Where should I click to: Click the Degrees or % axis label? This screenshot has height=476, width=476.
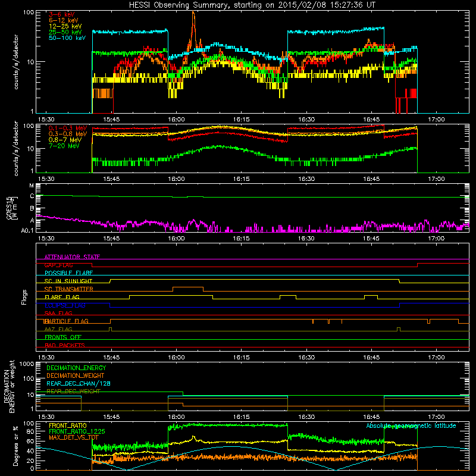[x=15, y=446]
